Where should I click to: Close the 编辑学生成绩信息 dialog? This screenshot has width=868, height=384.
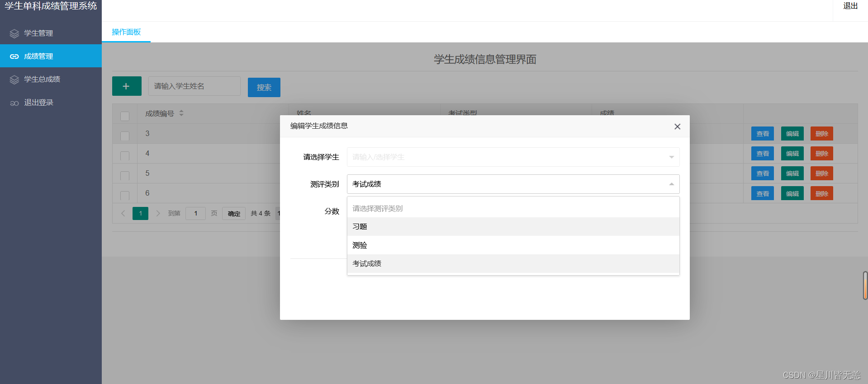click(x=677, y=126)
